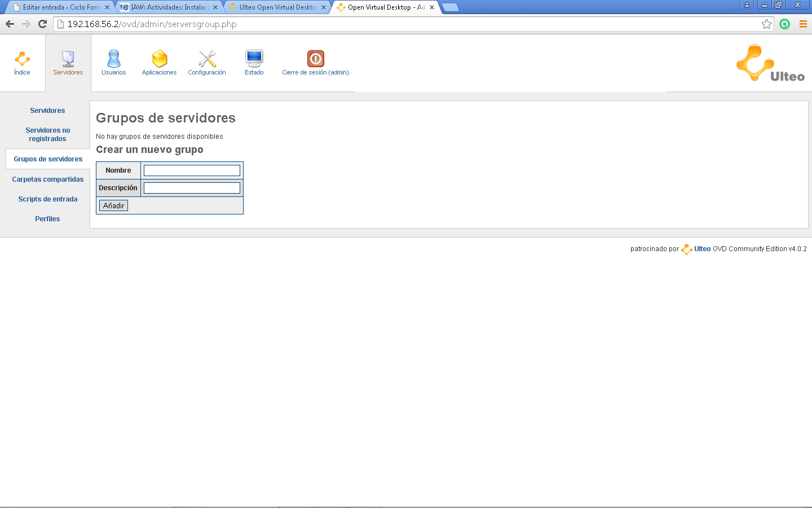This screenshot has height=508, width=812.
Task: Focus the Descripción text field
Action: click(192, 188)
